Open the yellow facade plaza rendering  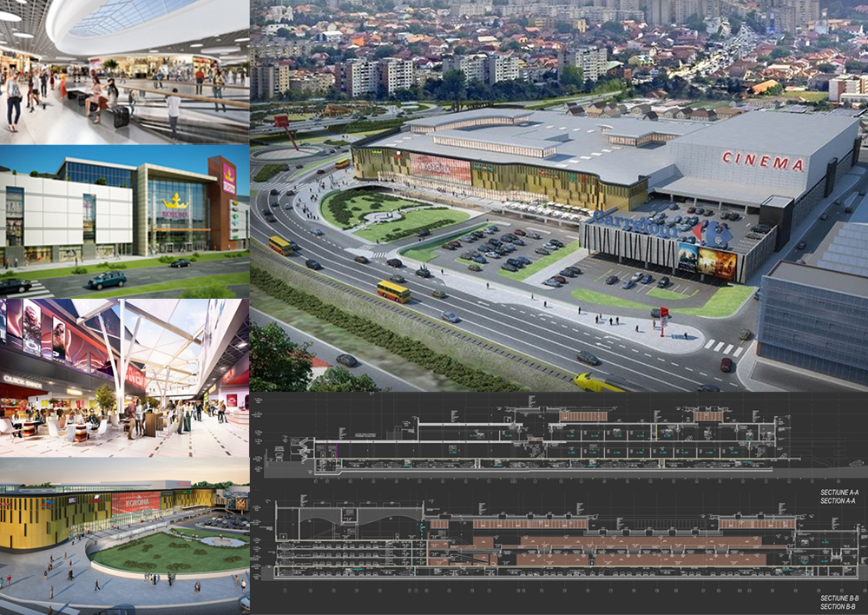[x=124, y=536]
